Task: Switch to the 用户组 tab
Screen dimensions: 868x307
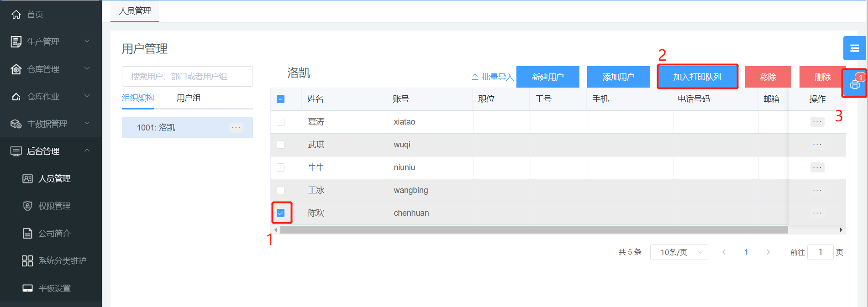Action: pos(189,98)
